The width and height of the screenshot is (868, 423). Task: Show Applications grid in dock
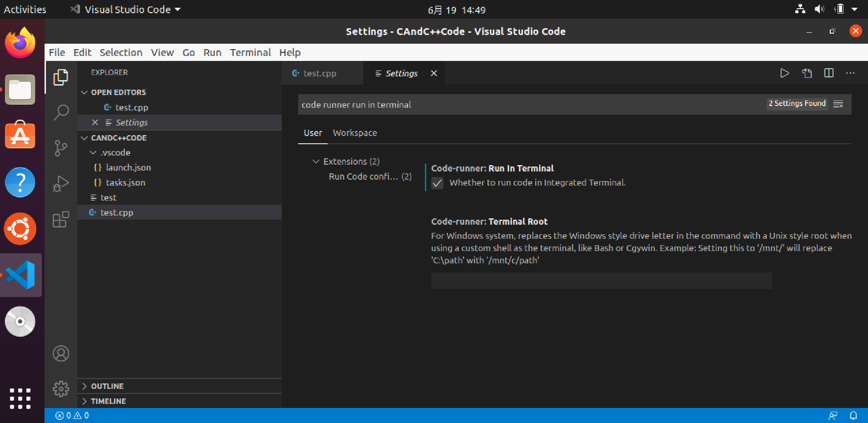20,399
